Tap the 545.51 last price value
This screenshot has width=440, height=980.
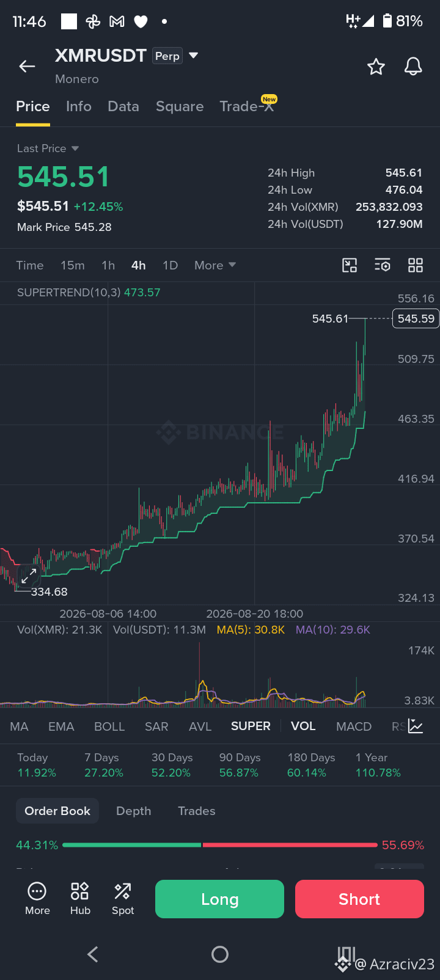pos(64,177)
